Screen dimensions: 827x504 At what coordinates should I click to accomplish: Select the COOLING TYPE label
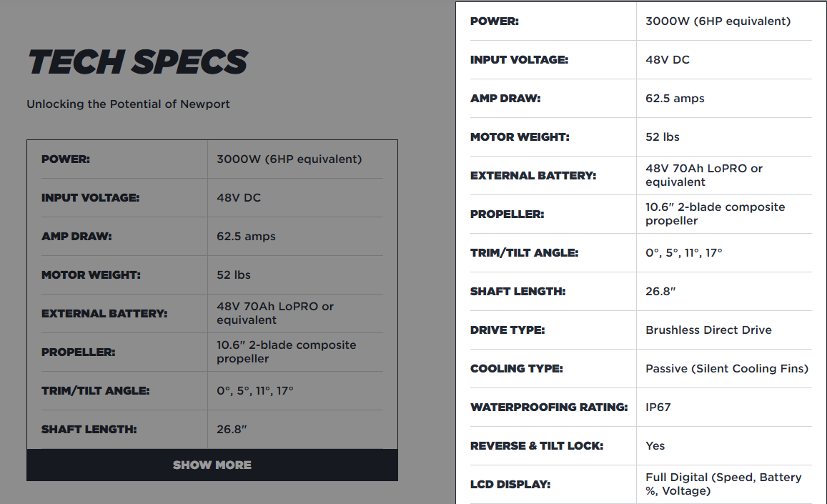coord(517,369)
